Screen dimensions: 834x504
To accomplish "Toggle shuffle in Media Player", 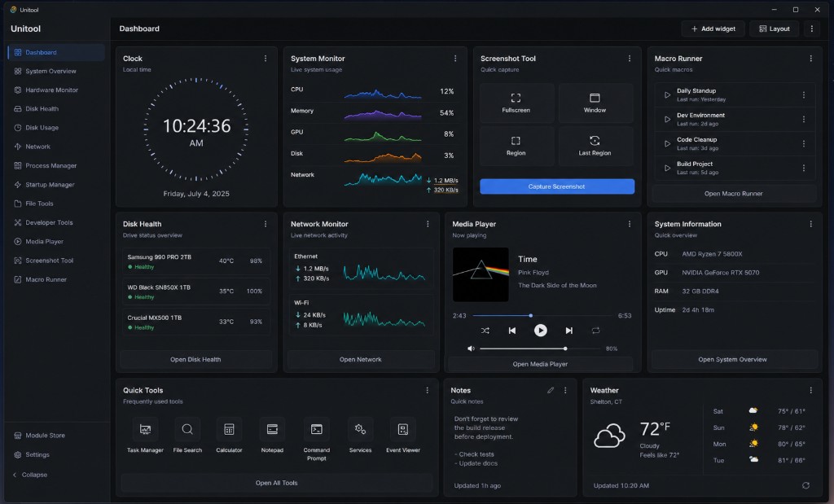I will pos(485,331).
